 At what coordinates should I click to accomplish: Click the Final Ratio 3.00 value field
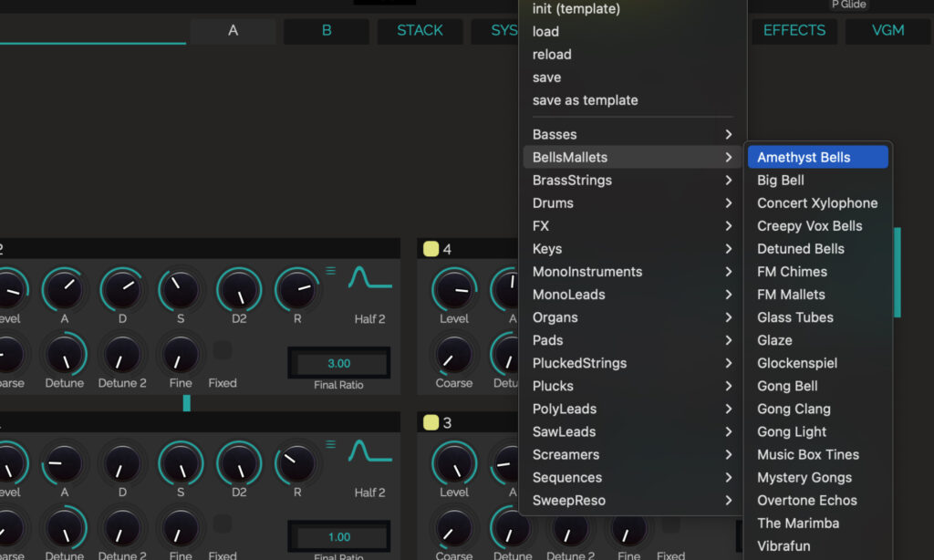pos(339,363)
